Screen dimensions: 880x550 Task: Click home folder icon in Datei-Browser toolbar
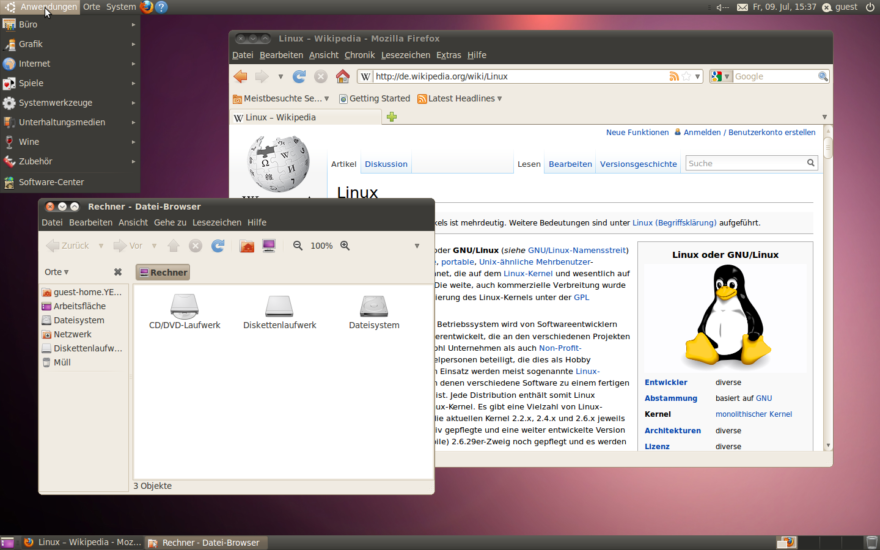click(x=247, y=245)
